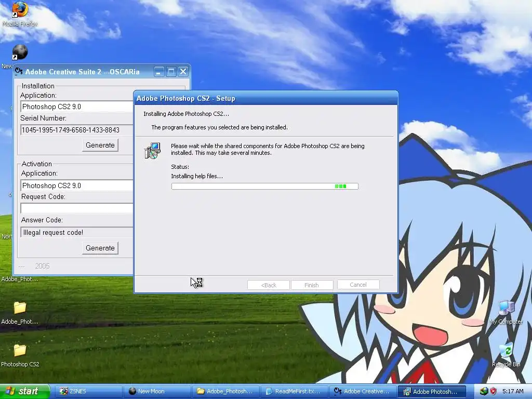This screenshot has height=399, width=532.
Task: Click the 5:17 AM system clock
Action: (513, 391)
